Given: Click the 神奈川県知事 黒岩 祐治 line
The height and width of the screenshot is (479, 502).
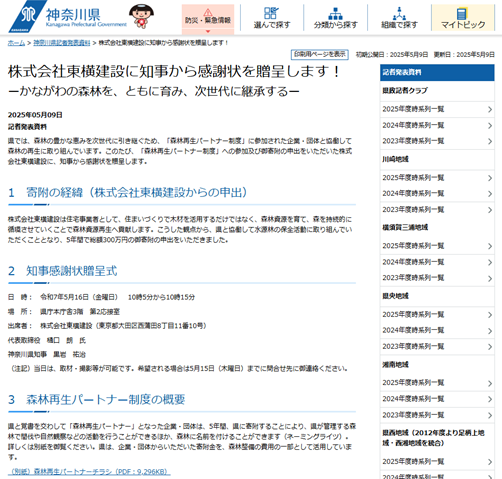Looking at the screenshot, I should 47,354.
